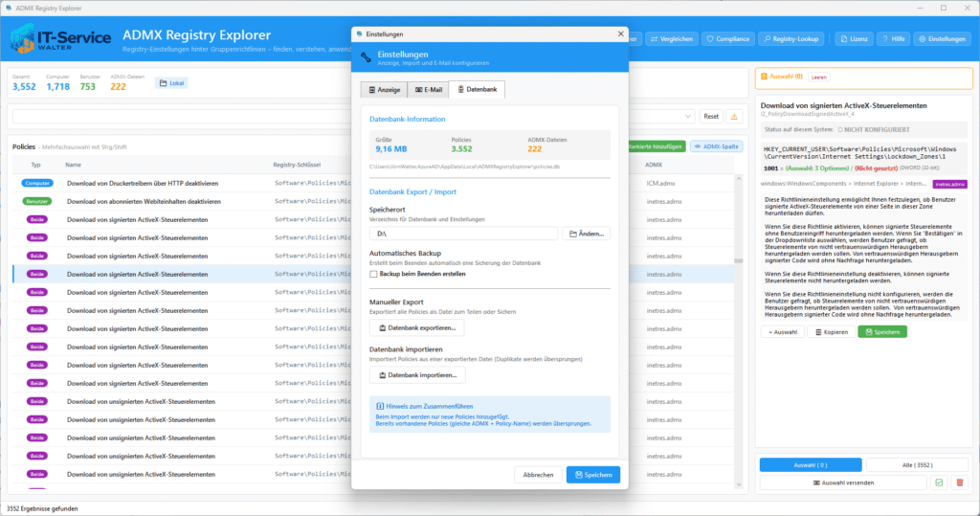Image resolution: width=980 pixels, height=516 pixels.
Task: Open the Hilfe question-mark button
Action: click(x=894, y=39)
